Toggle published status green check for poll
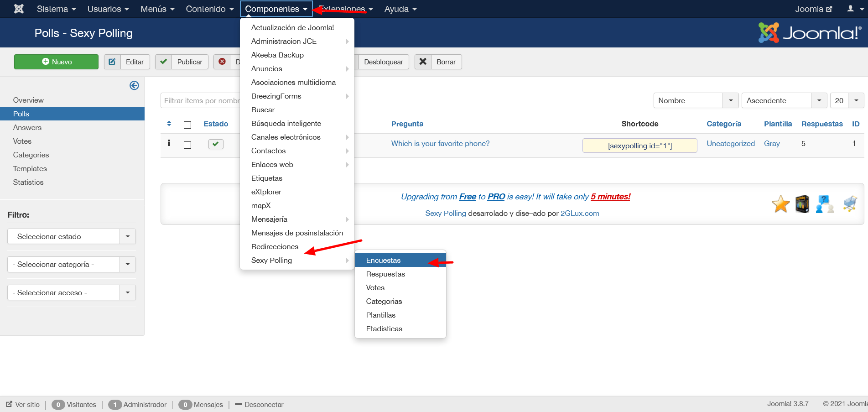The height and width of the screenshot is (412, 868). click(216, 144)
